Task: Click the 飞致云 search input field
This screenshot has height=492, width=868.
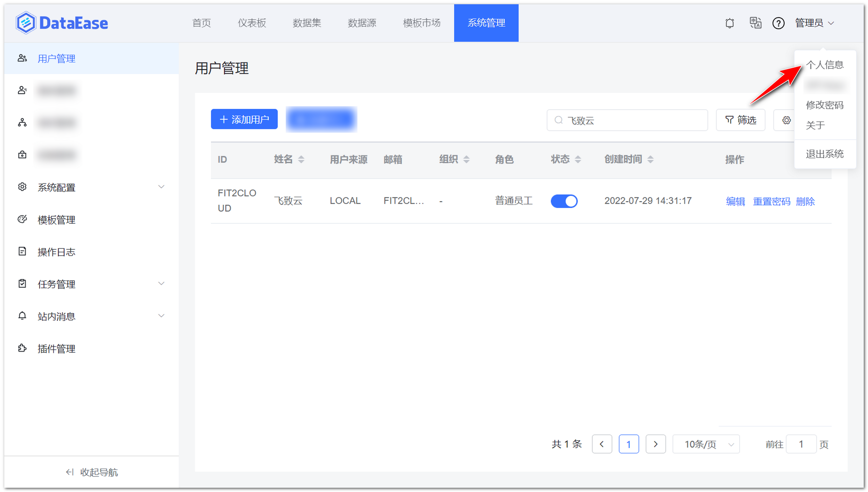Action: (x=627, y=120)
